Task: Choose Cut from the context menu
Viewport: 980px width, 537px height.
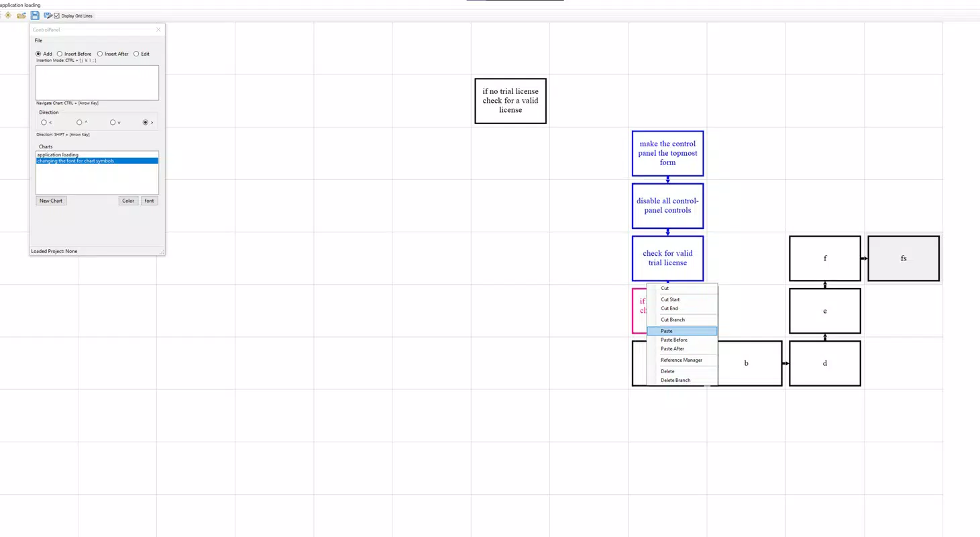Action: tap(682, 289)
